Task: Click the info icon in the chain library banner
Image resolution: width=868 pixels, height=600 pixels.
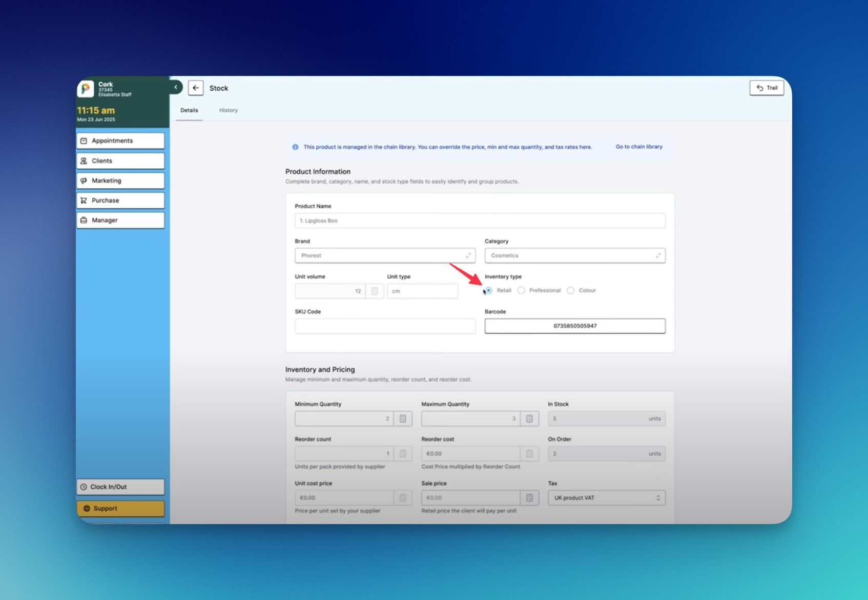Action: tap(295, 147)
